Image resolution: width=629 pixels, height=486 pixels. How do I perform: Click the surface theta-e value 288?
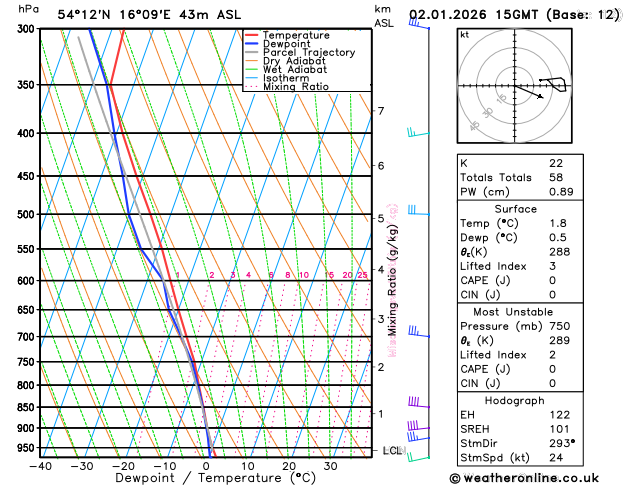pyautogui.click(x=560, y=252)
